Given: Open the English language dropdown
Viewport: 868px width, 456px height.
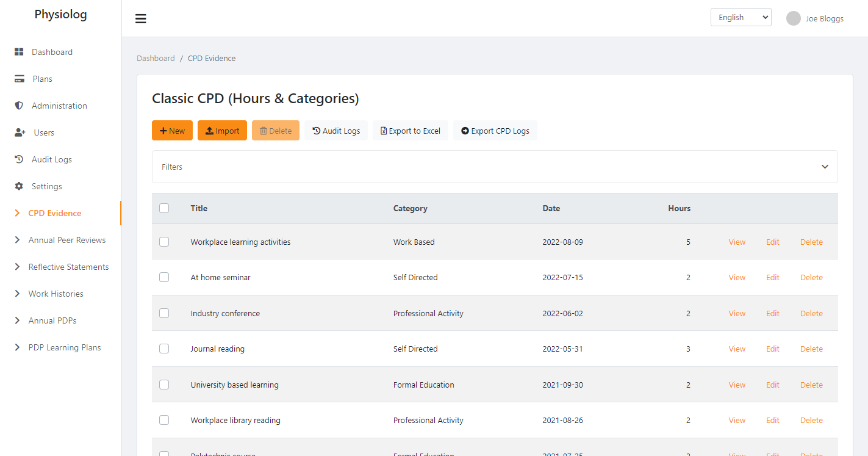Looking at the screenshot, I should coord(741,17).
